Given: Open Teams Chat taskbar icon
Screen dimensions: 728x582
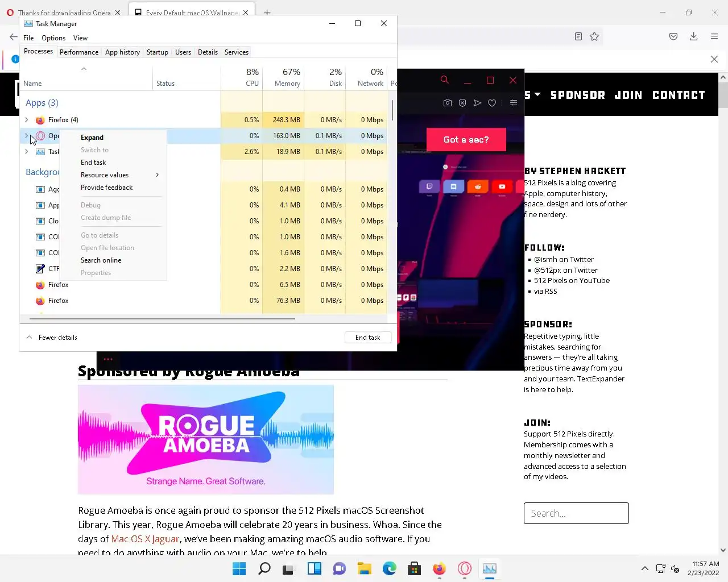Looking at the screenshot, I should point(340,568).
